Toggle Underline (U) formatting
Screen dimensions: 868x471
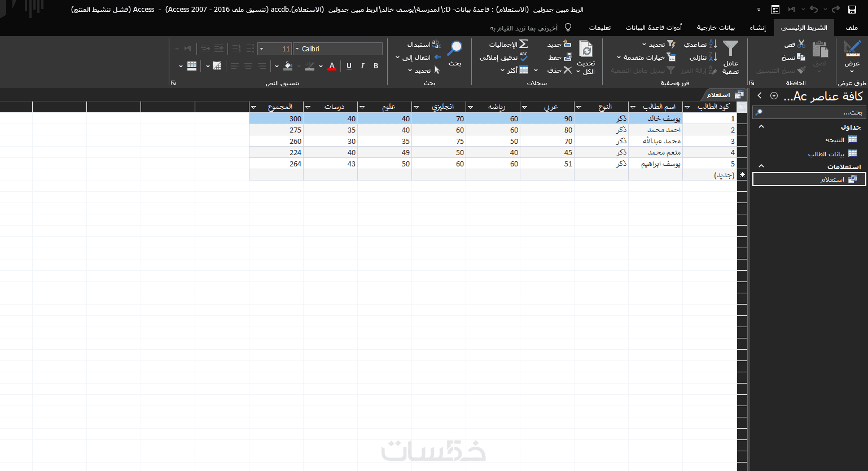pos(349,66)
